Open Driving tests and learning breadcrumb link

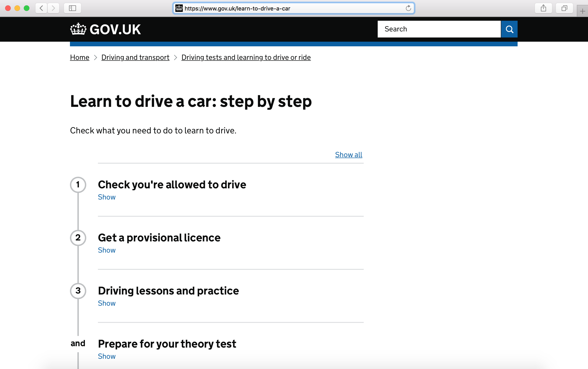246,57
